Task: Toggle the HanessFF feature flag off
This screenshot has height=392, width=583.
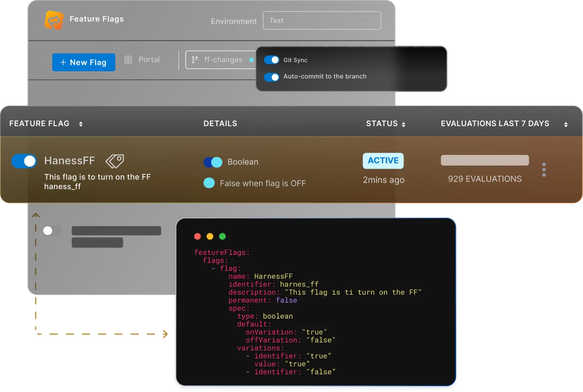Action: click(x=24, y=161)
